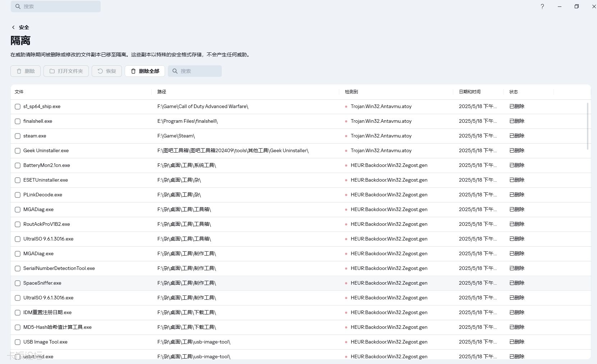Click path E:\Program Files\finalshell\
The image size is (597, 364).
(188, 121)
